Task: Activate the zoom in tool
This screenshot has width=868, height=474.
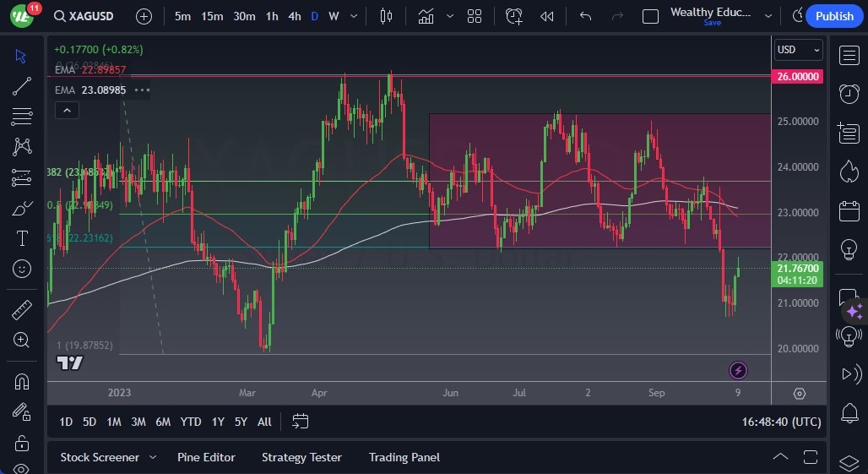Action: click(22, 340)
